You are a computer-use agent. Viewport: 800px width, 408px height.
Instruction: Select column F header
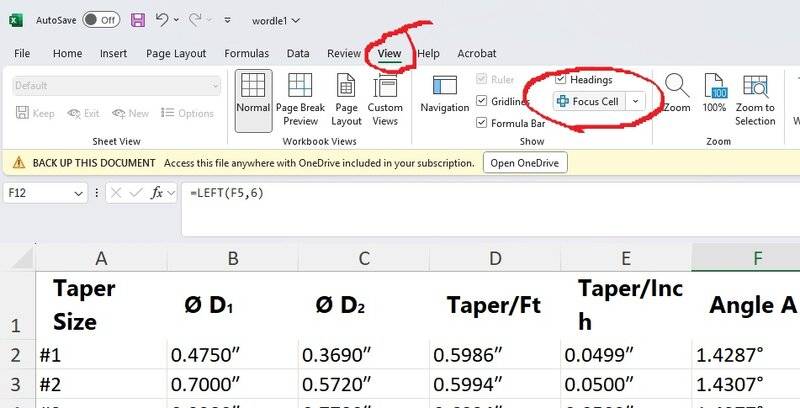tap(746, 258)
